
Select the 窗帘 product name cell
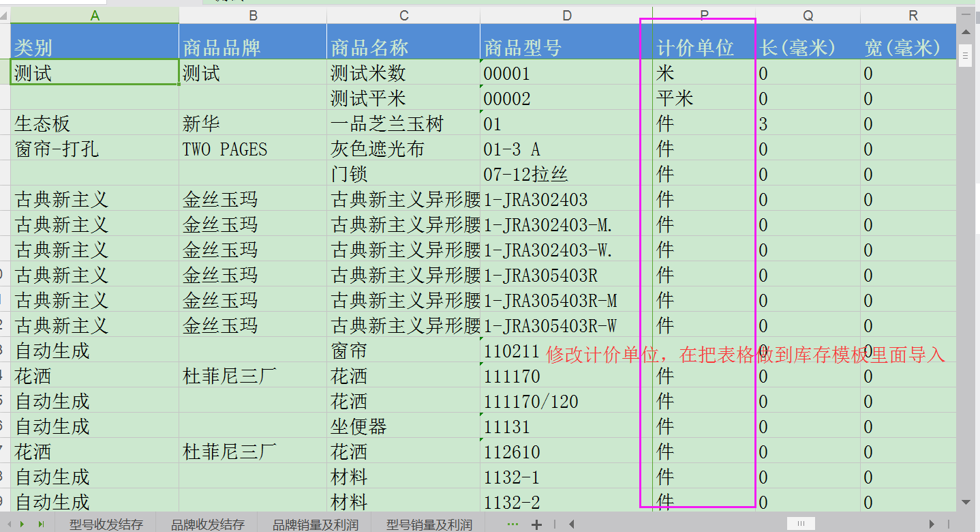(403, 350)
